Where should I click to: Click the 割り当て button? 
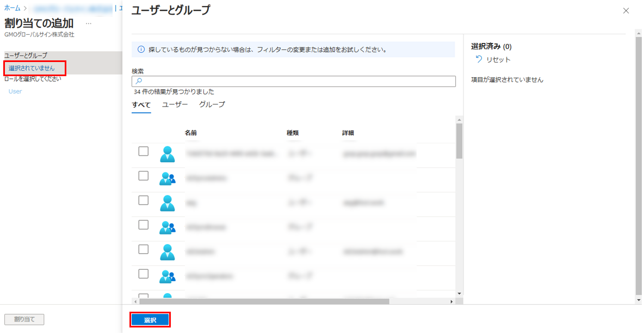(24, 319)
